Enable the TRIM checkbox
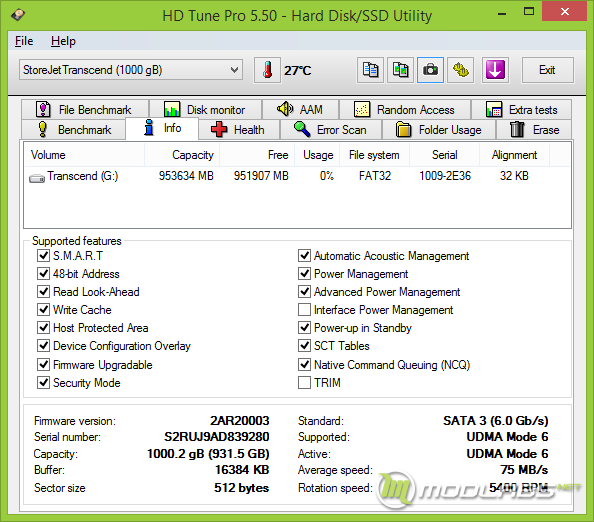The width and height of the screenshot is (594, 522). (304, 382)
